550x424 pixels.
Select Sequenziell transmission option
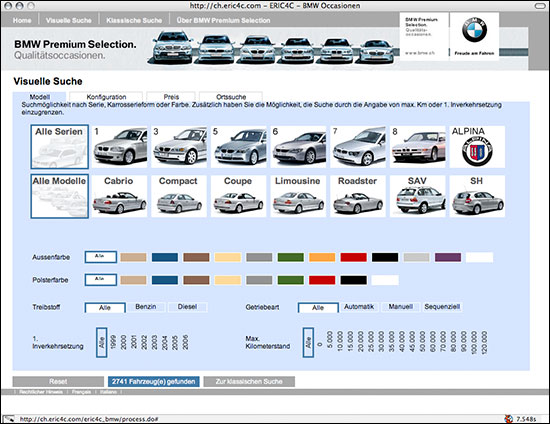tap(442, 307)
